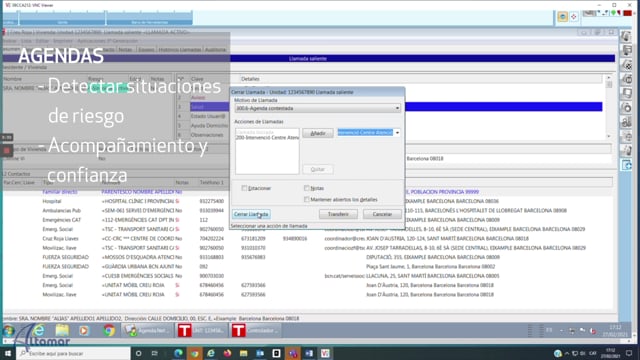Viewport: 640px width, 360px height.
Task: Open Task View on the host taskbar
Action: click(154, 353)
